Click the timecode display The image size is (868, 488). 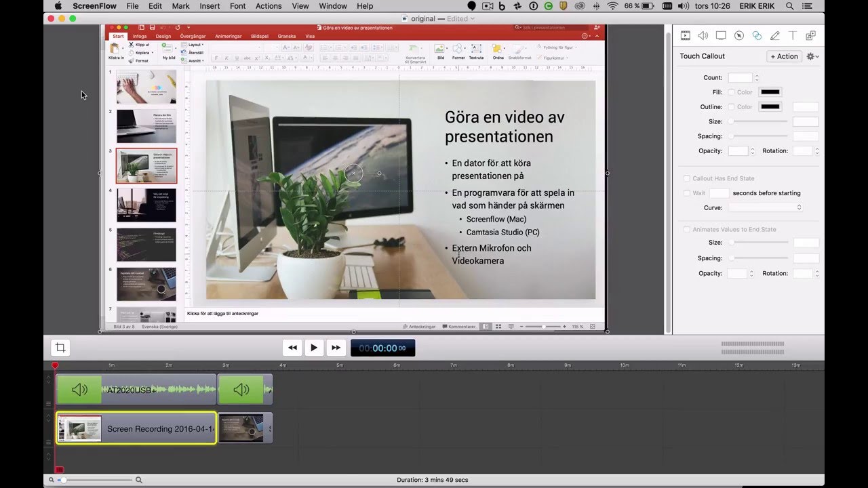(x=382, y=348)
